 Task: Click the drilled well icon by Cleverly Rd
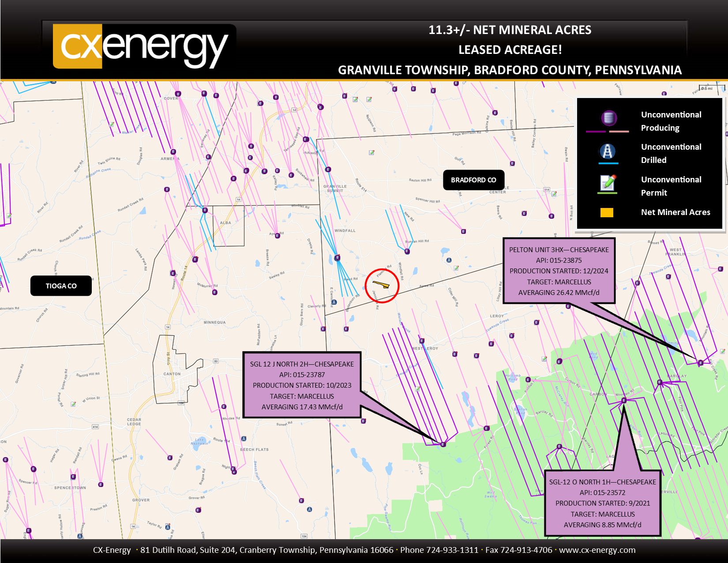(x=334, y=302)
